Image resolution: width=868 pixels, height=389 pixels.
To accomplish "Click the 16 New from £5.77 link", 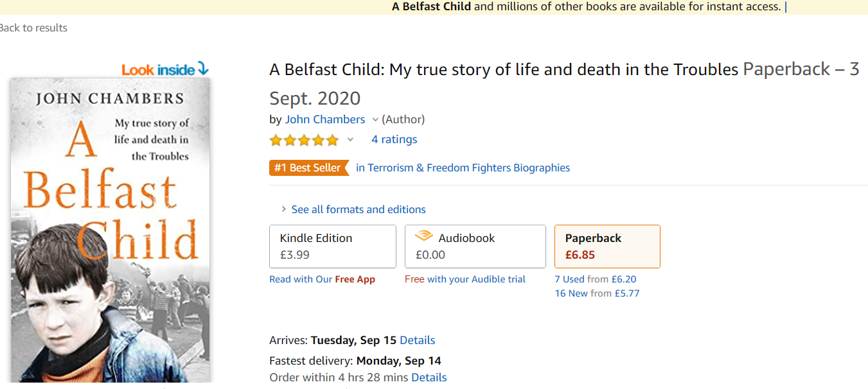I will click(597, 293).
